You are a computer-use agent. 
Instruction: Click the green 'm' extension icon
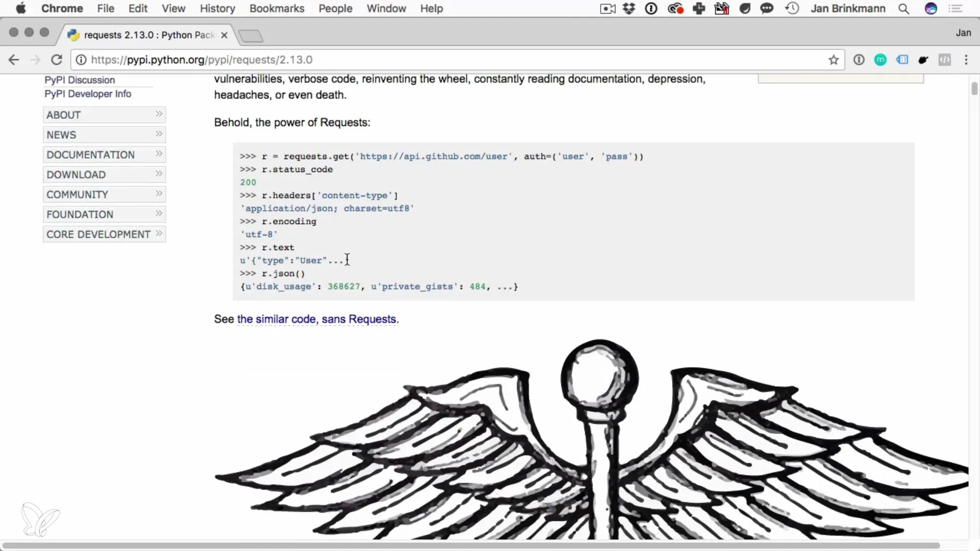click(x=880, y=60)
